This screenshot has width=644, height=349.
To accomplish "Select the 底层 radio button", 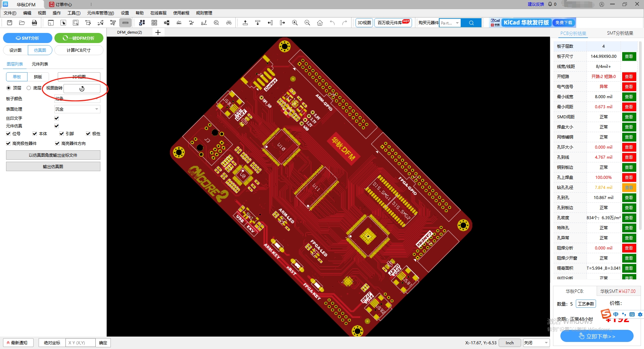I will tap(29, 88).
